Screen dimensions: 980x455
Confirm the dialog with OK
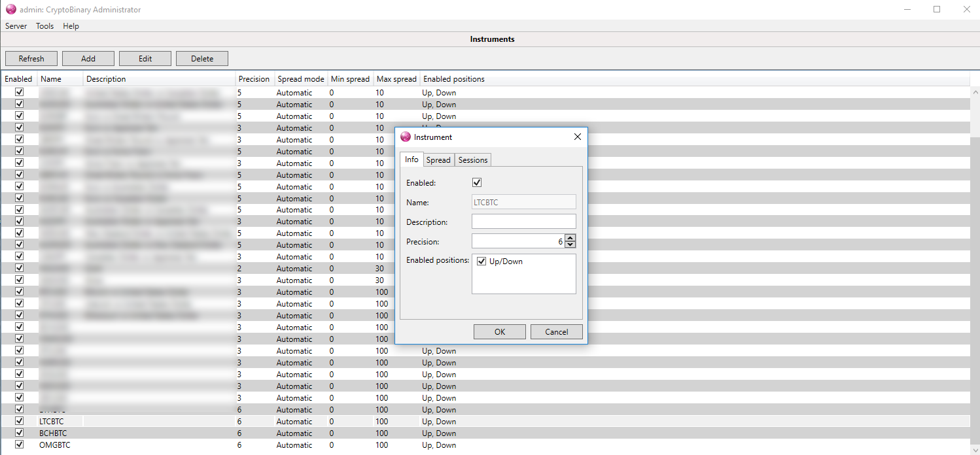coord(499,332)
